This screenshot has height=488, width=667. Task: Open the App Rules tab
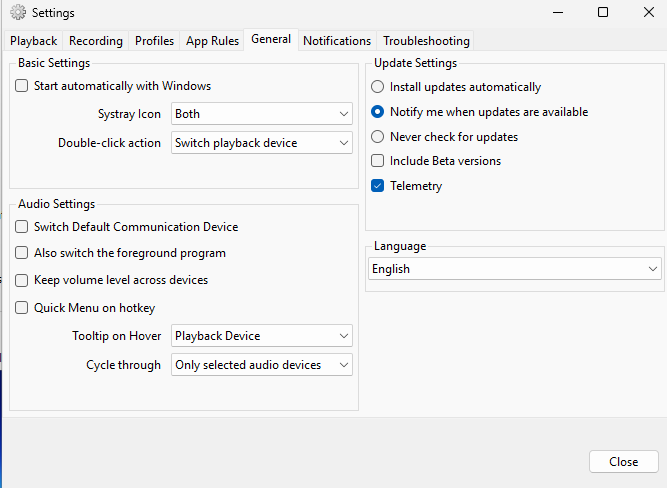pyautogui.click(x=212, y=41)
